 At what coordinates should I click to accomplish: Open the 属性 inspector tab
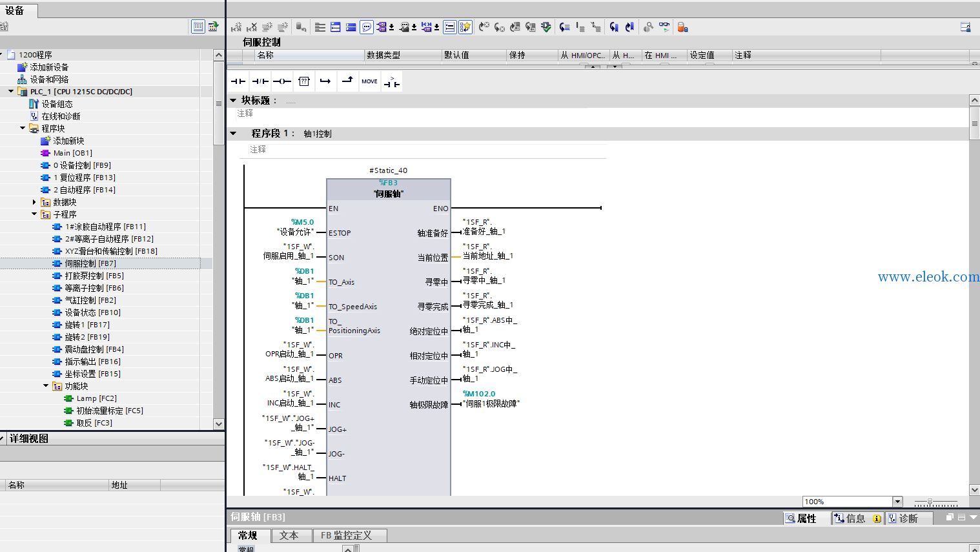(x=807, y=518)
